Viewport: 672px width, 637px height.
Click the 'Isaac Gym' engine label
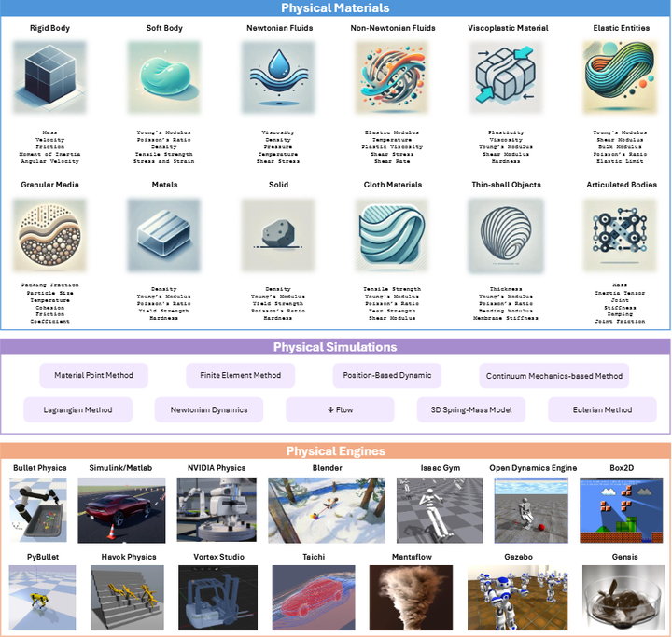[x=441, y=468]
